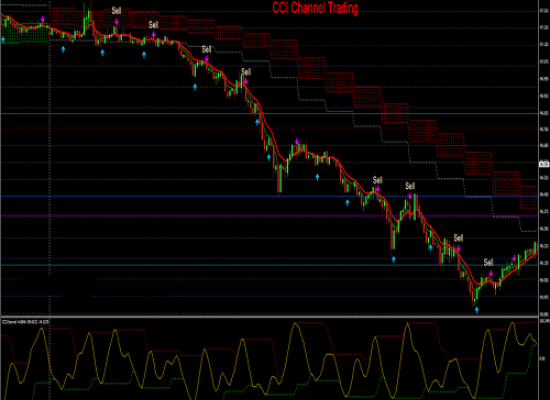The image size is (550, 400).
Task: Select the leftmost magenta down-arrow signal
Action: tap(43, 19)
